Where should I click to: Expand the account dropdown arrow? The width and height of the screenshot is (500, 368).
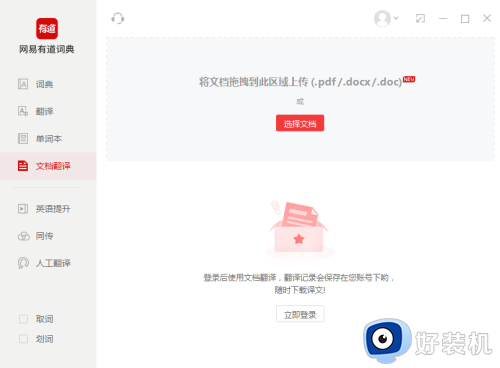pos(396,18)
